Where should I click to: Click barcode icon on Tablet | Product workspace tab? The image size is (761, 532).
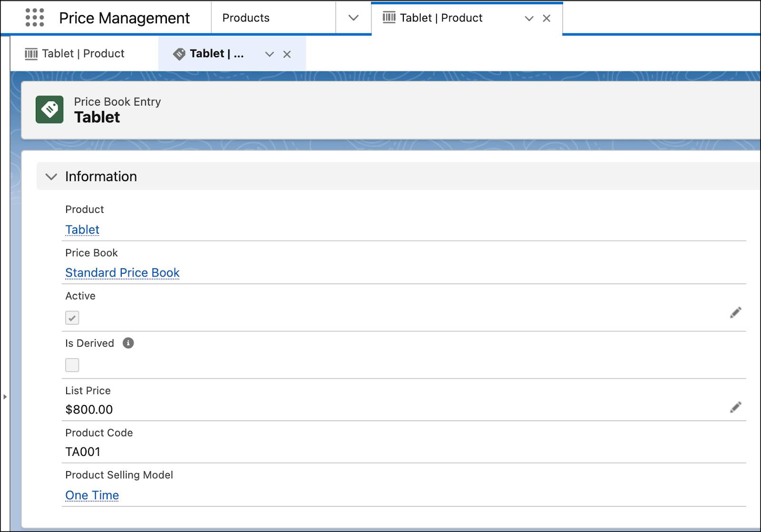pyautogui.click(x=389, y=18)
